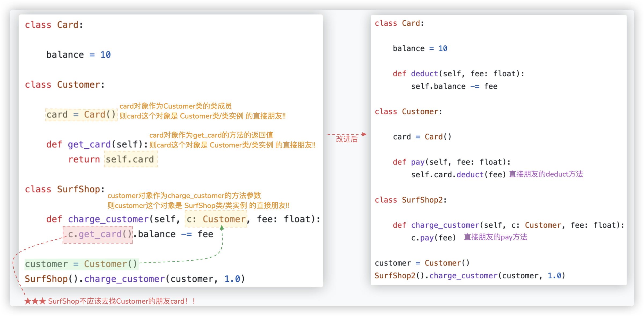Click orange note about get_card返回值
644x316 pixels.
pos(211,135)
